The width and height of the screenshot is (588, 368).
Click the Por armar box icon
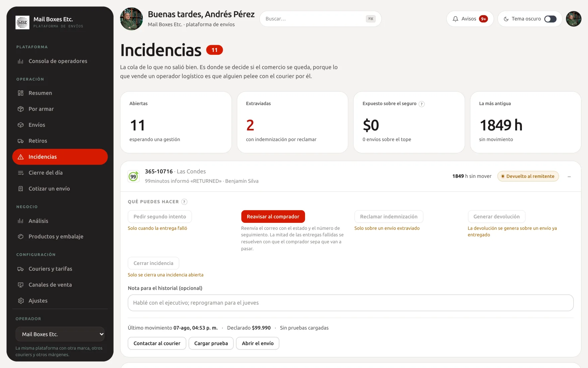point(21,109)
